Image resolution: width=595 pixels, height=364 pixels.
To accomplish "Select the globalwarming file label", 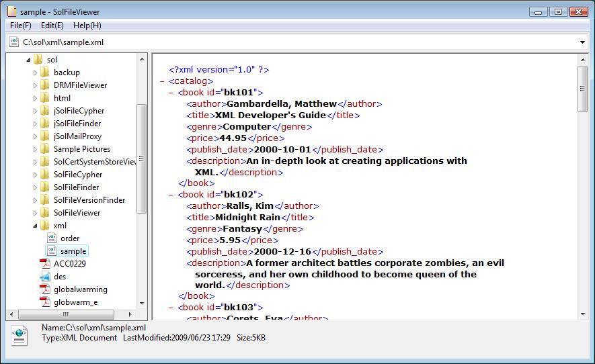I will (x=81, y=289).
